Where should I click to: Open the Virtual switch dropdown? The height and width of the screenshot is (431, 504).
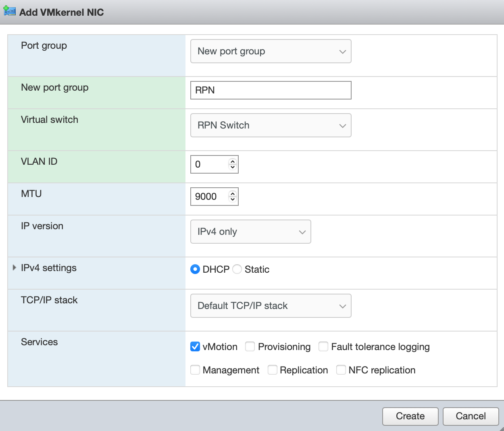point(271,125)
